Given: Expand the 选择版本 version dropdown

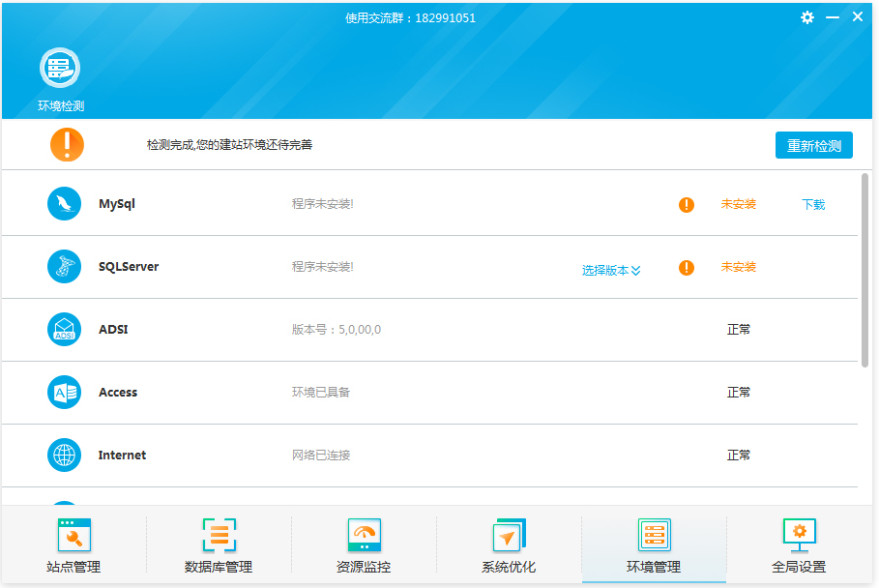Looking at the screenshot, I should [x=610, y=270].
